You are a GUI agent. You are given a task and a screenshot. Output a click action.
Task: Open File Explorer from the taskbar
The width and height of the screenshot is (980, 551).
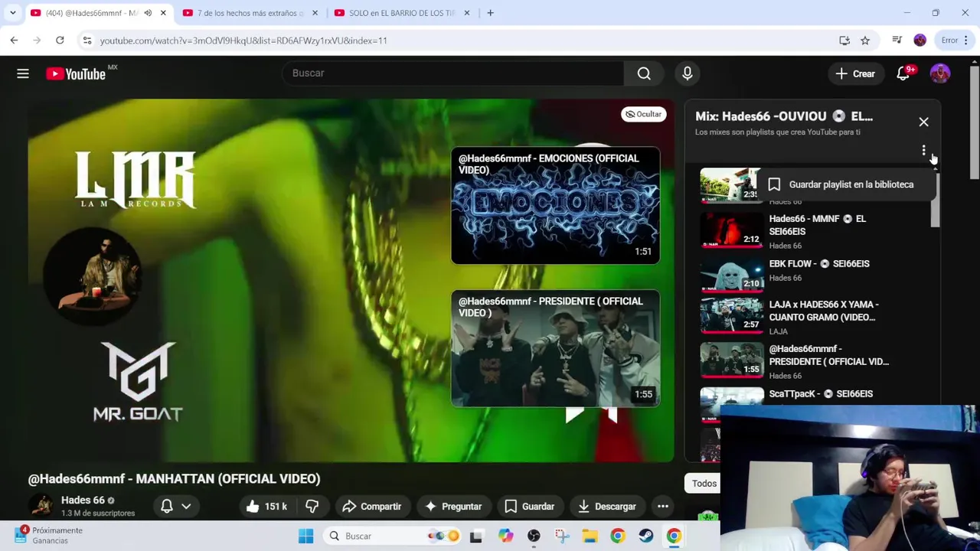point(590,536)
